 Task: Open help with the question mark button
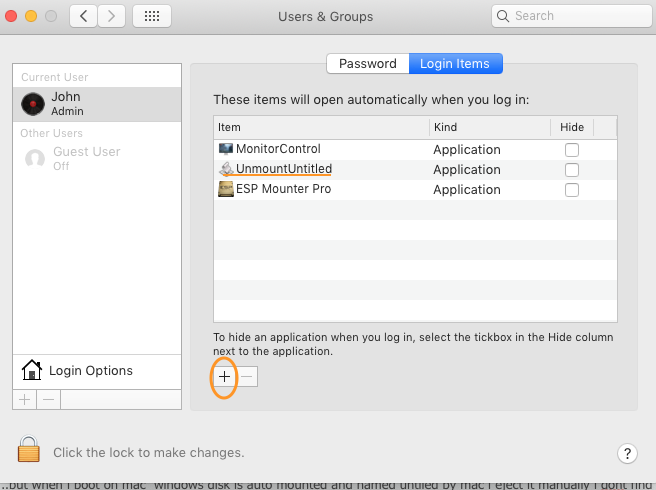click(627, 453)
